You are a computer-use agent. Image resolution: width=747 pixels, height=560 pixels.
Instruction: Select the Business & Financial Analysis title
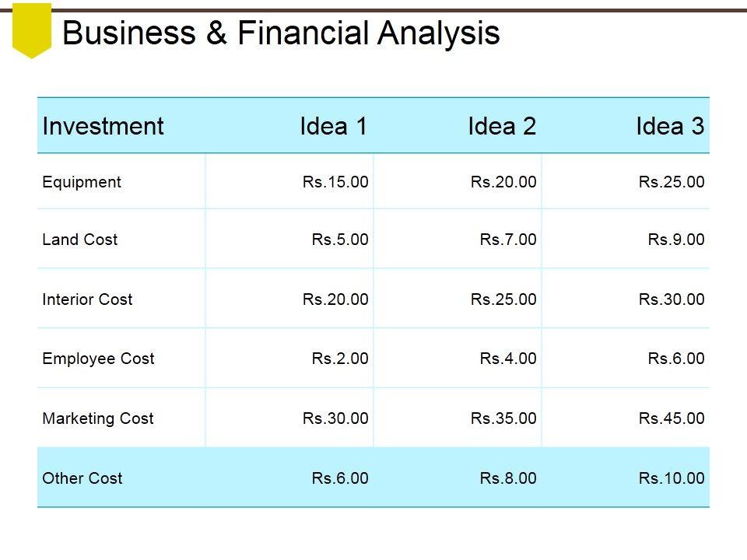(x=281, y=33)
